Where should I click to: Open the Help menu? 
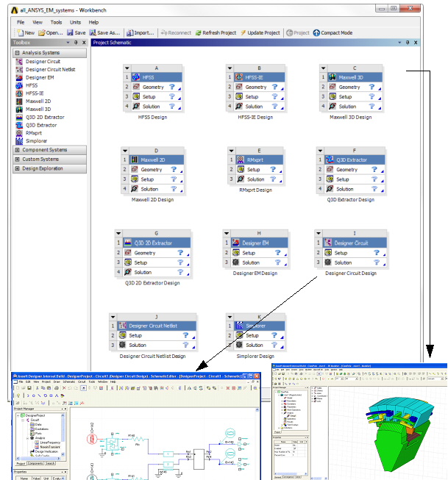pyautogui.click(x=93, y=22)
